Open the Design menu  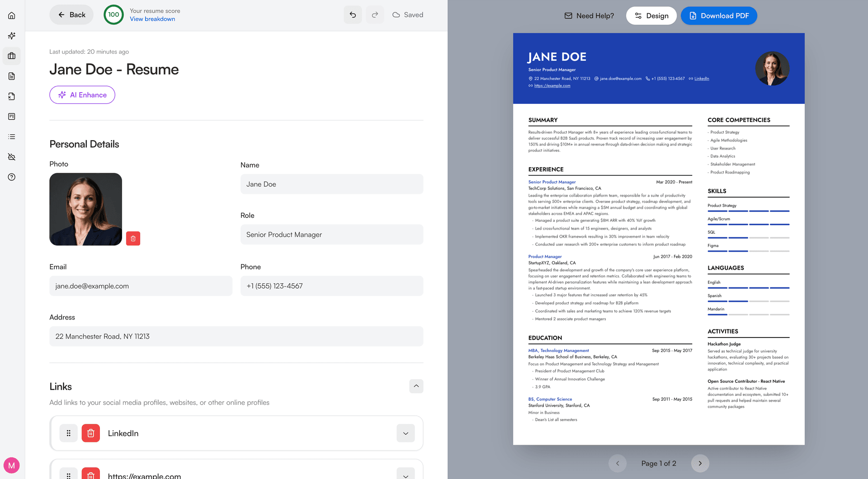coord(651,15)
